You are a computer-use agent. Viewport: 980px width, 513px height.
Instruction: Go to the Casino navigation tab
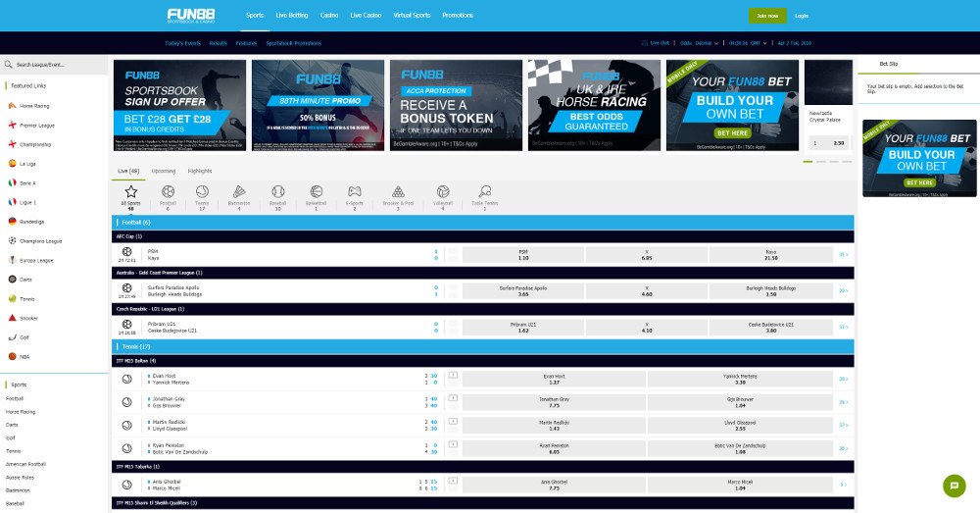(x=329, y=15)
